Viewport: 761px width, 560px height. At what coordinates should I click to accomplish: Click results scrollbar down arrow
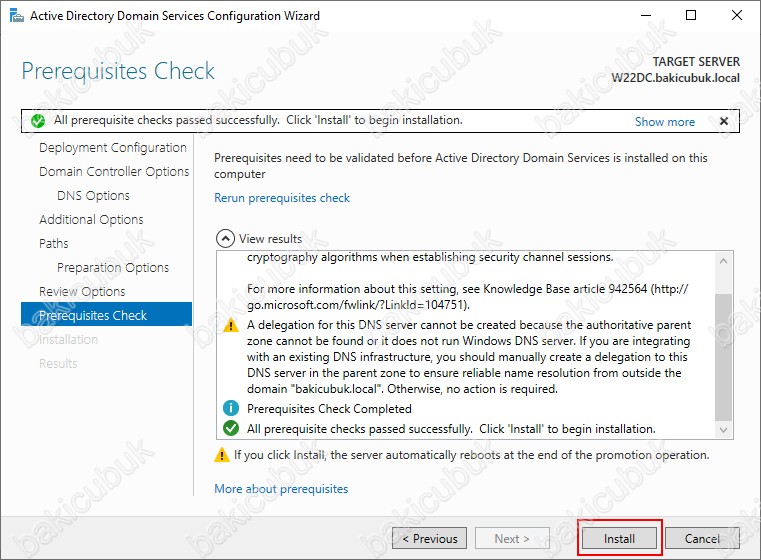tap(724, 430)
